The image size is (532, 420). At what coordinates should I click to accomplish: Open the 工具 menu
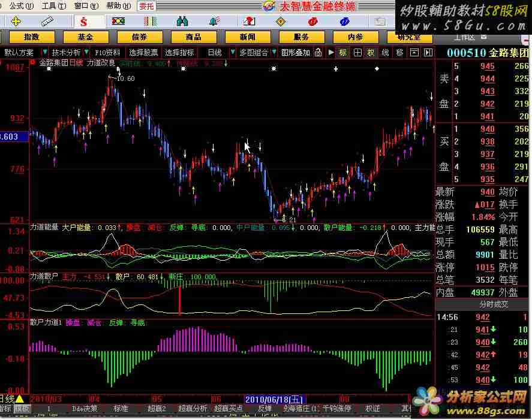(x=54, y=6)
